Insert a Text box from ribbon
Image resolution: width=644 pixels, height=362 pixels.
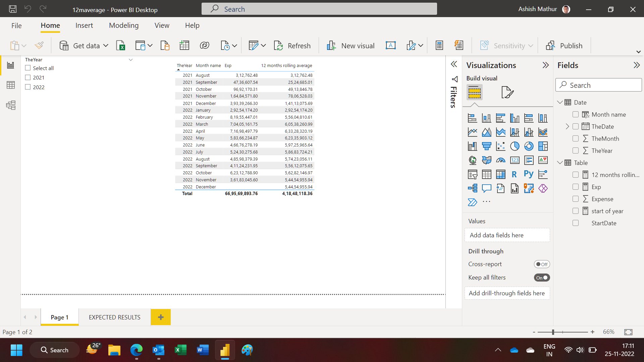coord(391,46)
